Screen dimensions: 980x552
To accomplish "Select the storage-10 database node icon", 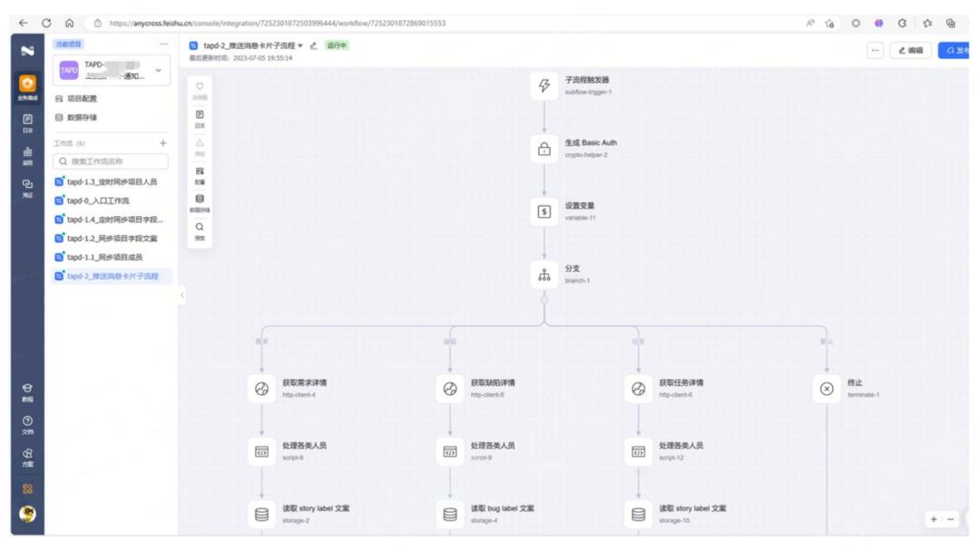I will tap(638, 514).
